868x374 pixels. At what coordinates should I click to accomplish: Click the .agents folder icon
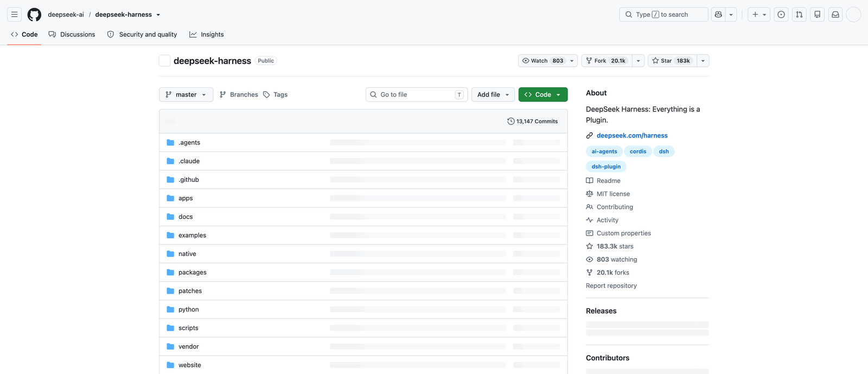[170, 143]
